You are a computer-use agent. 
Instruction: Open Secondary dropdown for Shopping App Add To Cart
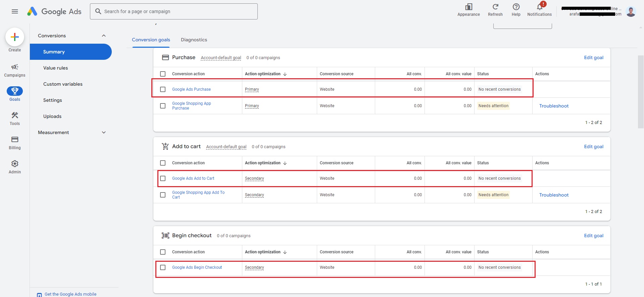[x=254, y=195]
